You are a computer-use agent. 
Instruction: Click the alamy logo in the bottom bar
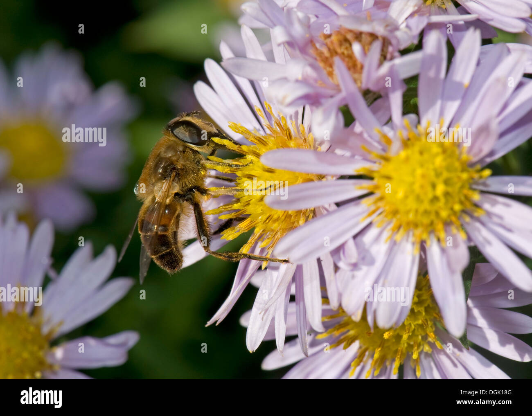click(x=41, y=397)
